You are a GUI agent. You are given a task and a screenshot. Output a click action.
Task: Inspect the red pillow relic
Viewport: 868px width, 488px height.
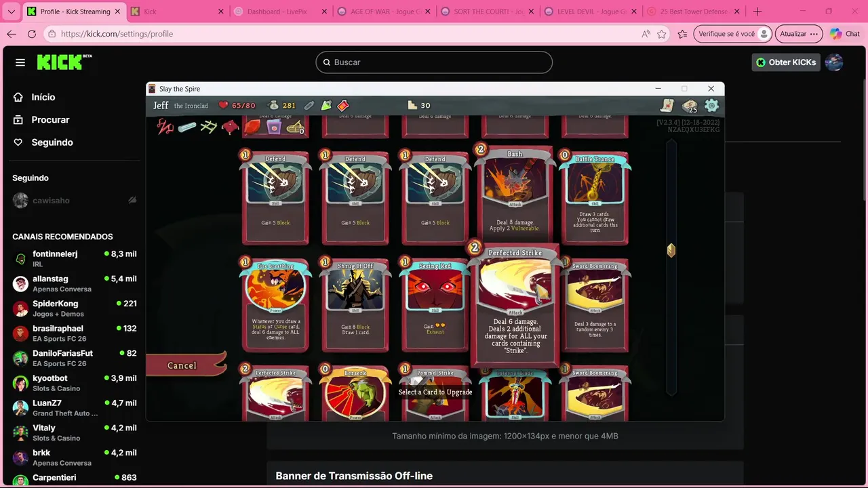tap(231, 127)
